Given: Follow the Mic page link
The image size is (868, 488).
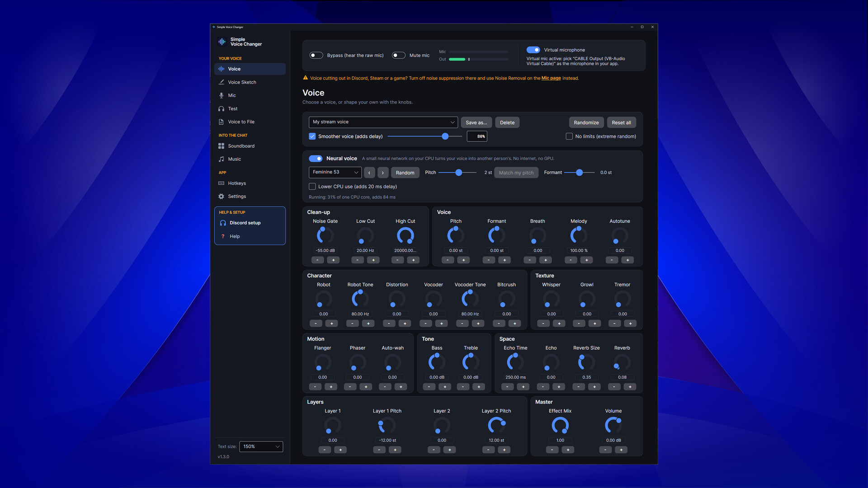Looking at the screenshot, I should 551,78.
